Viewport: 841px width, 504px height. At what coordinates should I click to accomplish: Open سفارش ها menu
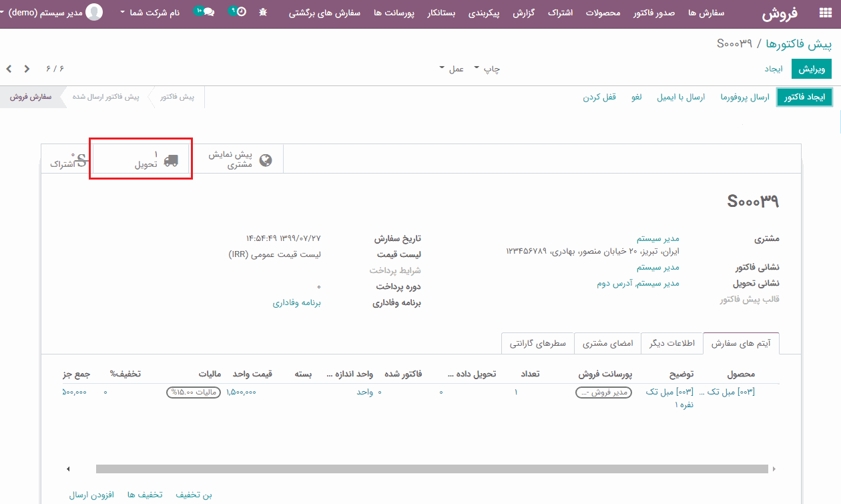click(x=706, y=13)
